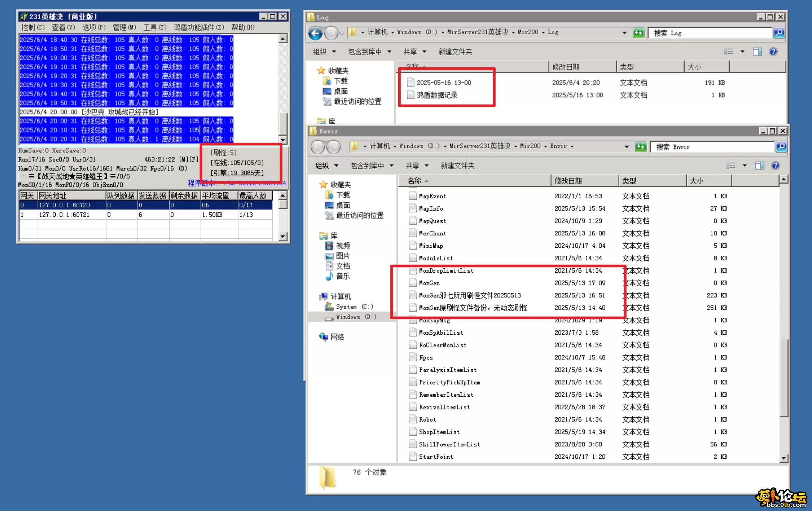
Task: Click the 搜索 Log search field
Action: point(710,33)
